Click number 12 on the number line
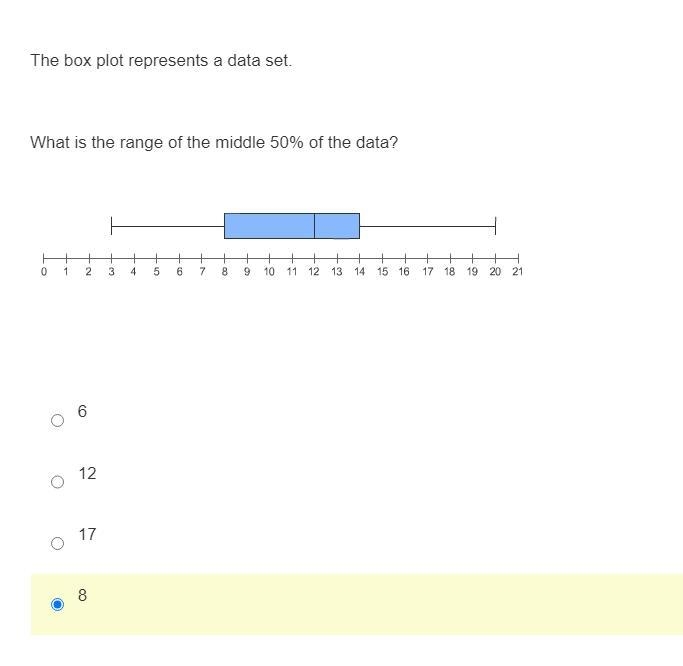The image size is (683, 666). pos(314,272)
